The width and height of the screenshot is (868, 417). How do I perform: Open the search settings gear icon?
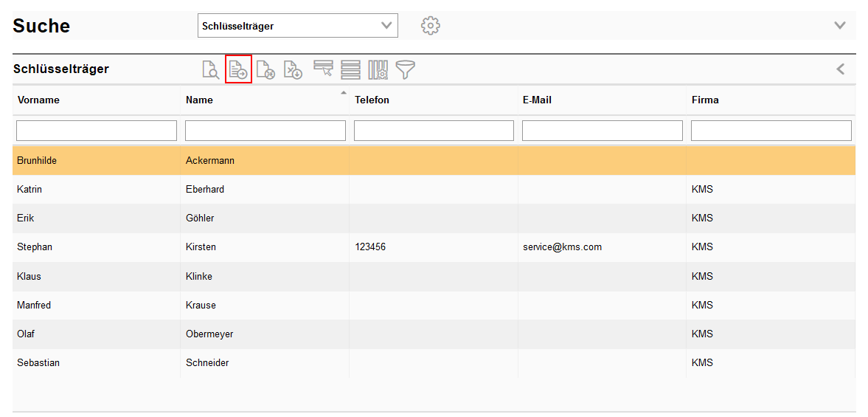[430, 26]
